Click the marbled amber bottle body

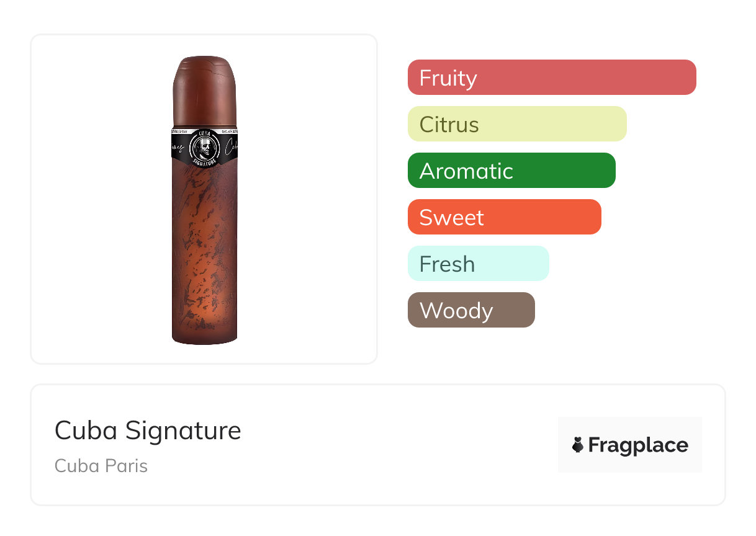point(204,261)
